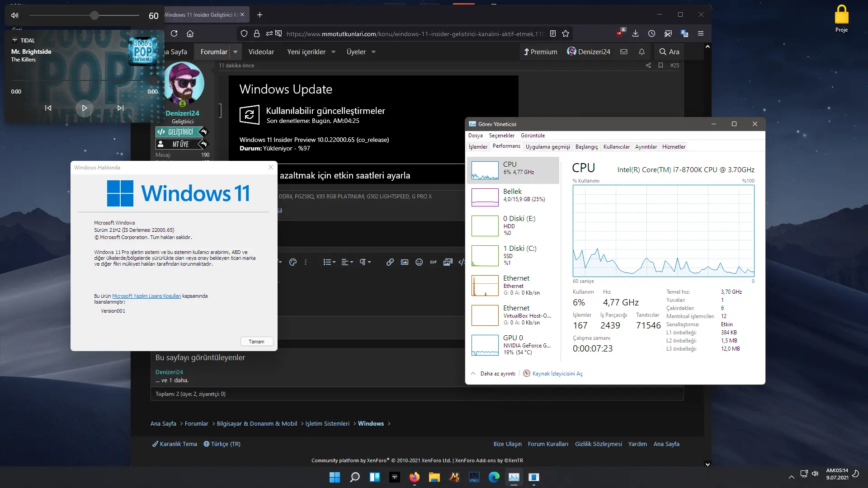The width and height of the screenshot is (868, 488).
Task: Select Bellek in the performance list
Action: click(513, 197)
